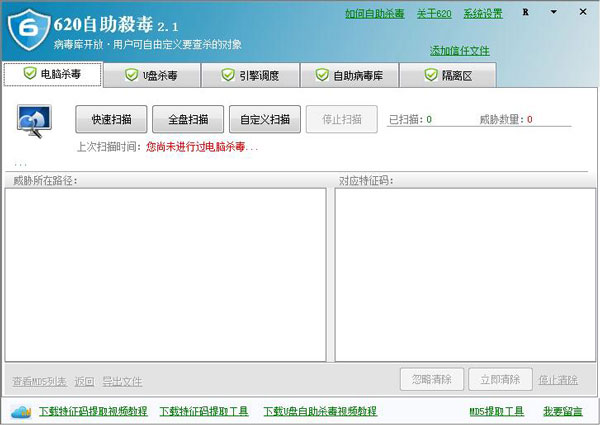Click the cloud download icon at bottom left

pos(21,412)
